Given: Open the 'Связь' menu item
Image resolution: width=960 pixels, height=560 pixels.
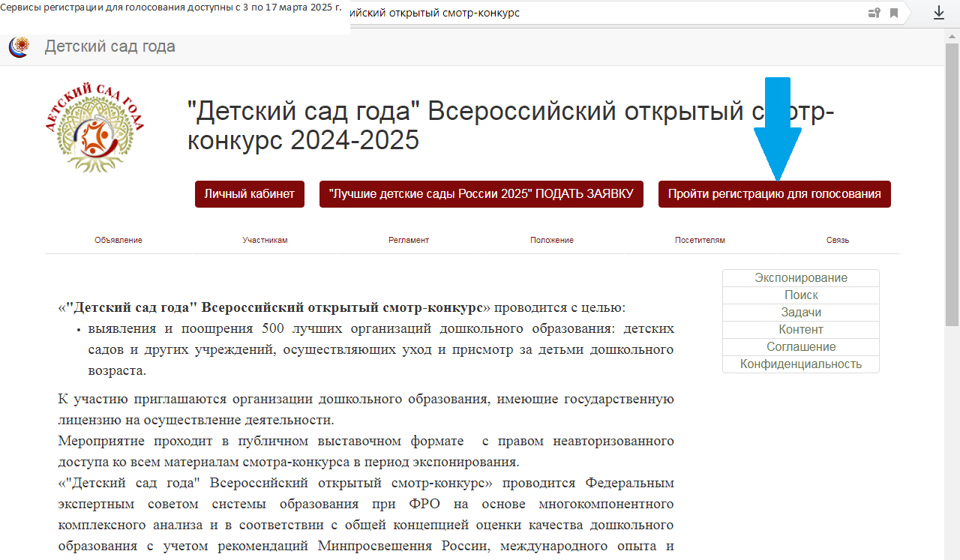Looking at the screenshot, I should [x=838, y=240].
